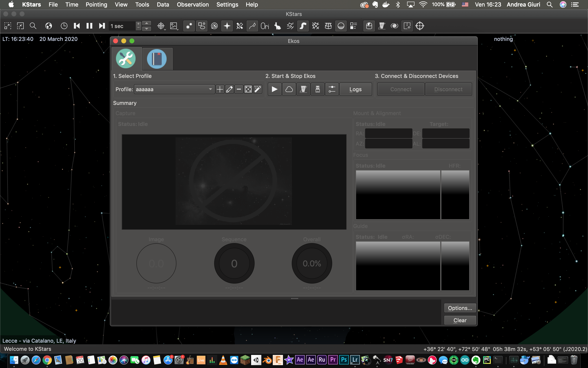
Task: Open Ekos options sliders icon
Action: [332, 89]
